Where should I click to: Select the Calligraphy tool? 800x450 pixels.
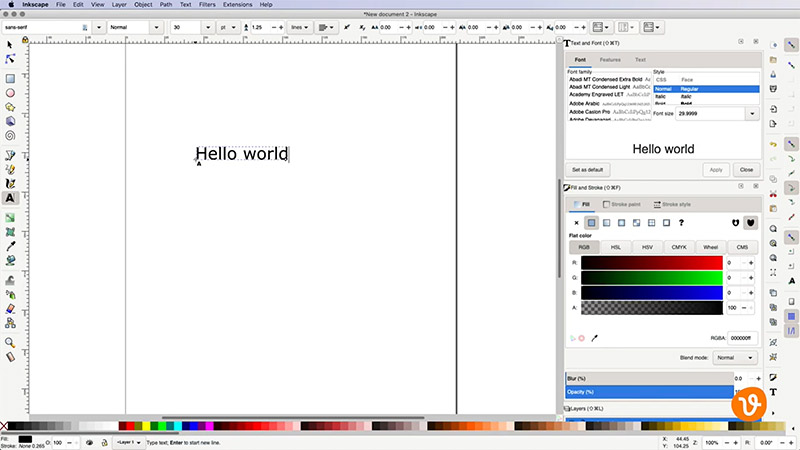tap(10, 184)
